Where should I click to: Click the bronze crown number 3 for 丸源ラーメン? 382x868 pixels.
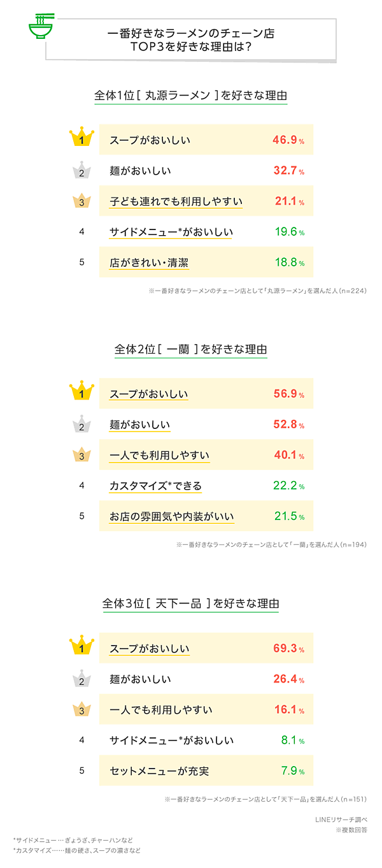[x=81, y=201]
